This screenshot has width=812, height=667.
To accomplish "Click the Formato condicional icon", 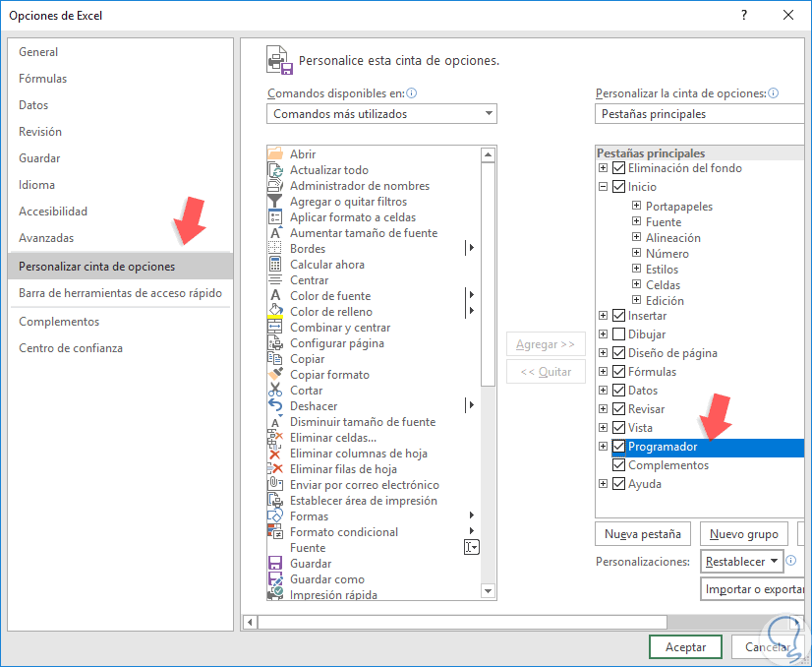I will click(275, 532).
